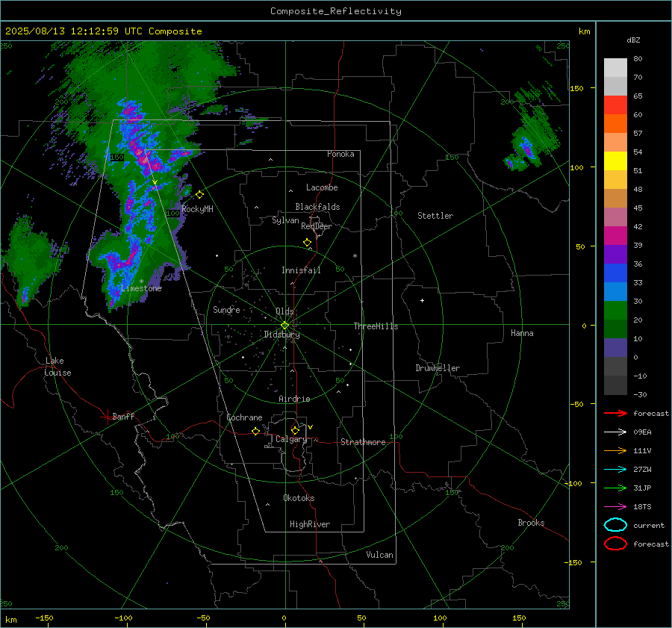Click the dBZ legend heading
672x628 pixels.
633,40
